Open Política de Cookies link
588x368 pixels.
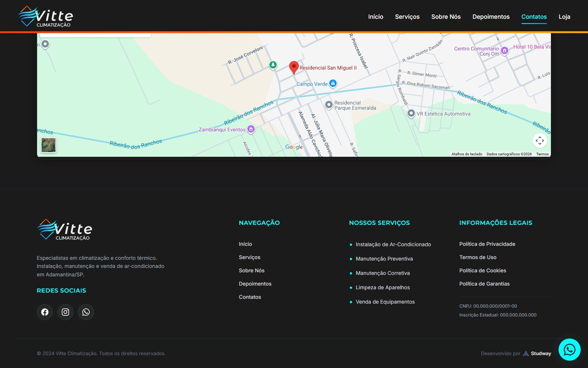point(483,270)
